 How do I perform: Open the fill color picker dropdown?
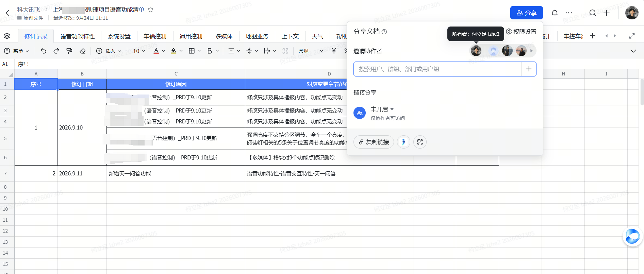point(181,51)
